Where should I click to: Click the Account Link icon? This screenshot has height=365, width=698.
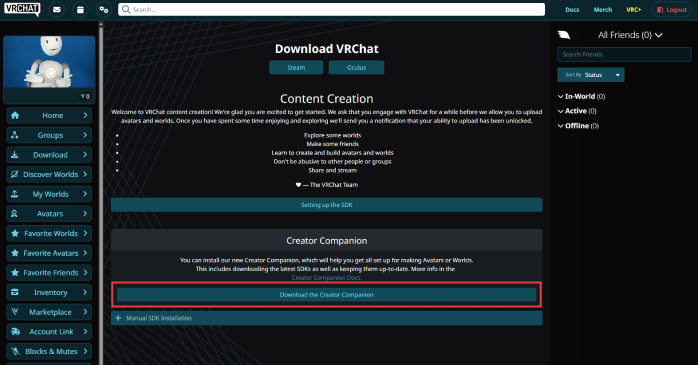coord(15,332)
